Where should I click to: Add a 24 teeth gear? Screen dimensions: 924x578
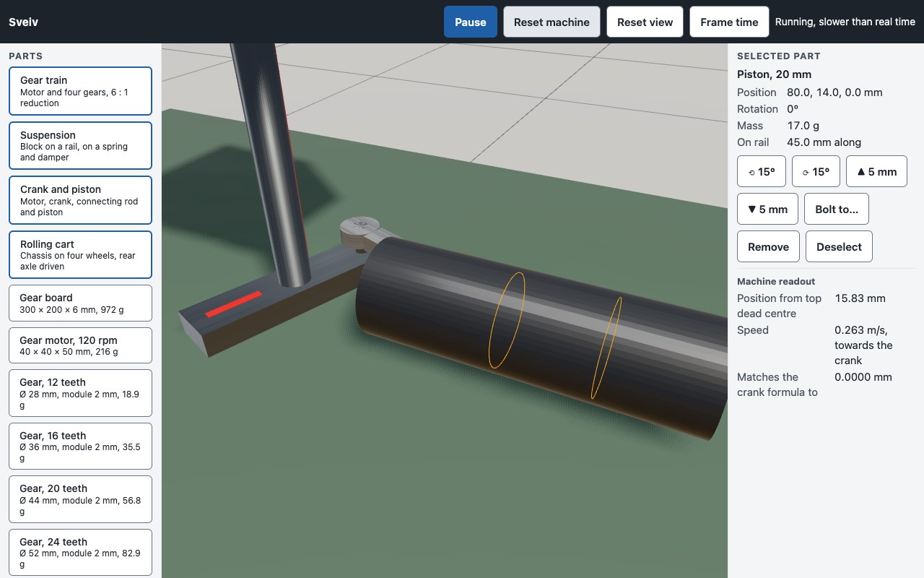80,553
